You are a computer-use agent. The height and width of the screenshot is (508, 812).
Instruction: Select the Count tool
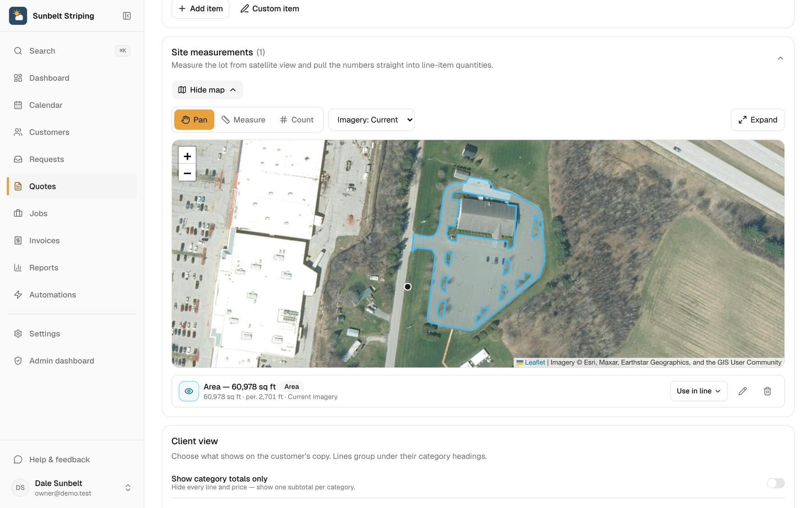(296, 120)
